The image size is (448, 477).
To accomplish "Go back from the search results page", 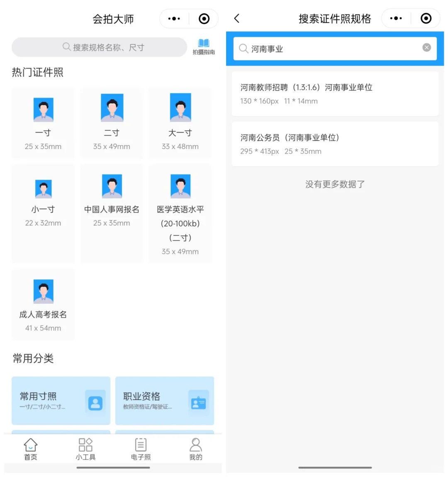I will point(236,18).
